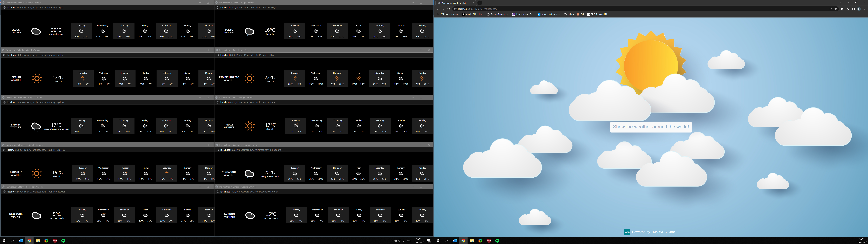This screenshot has width=868, height=244.
Task: Switch ENG input language indicator
Action: point(409,241)
